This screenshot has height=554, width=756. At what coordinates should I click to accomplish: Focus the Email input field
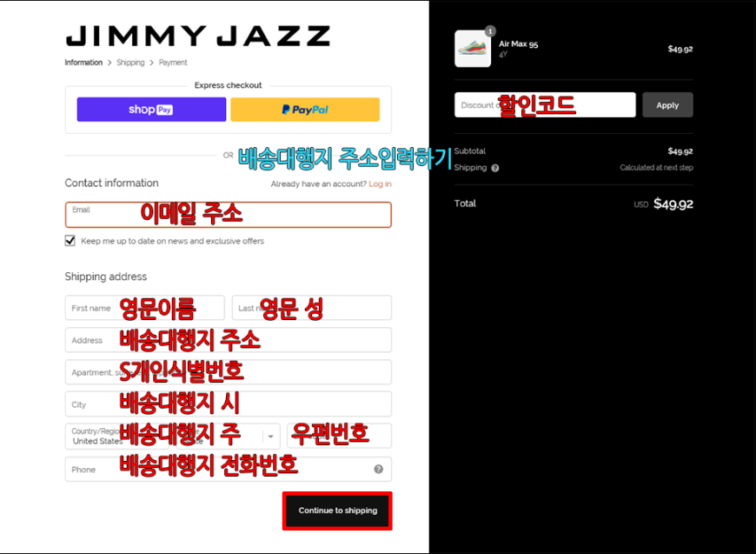(x=228, y=215)
